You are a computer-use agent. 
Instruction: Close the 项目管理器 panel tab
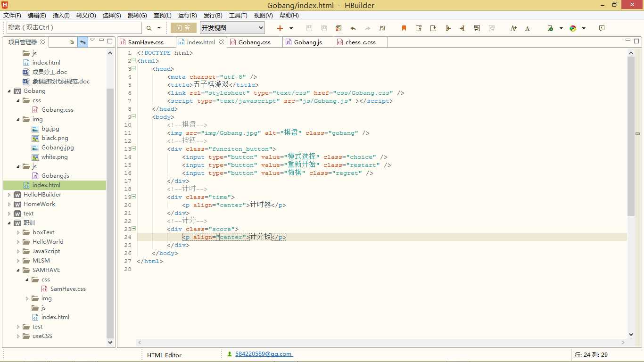pyautogui.click(x=42, y=42)
